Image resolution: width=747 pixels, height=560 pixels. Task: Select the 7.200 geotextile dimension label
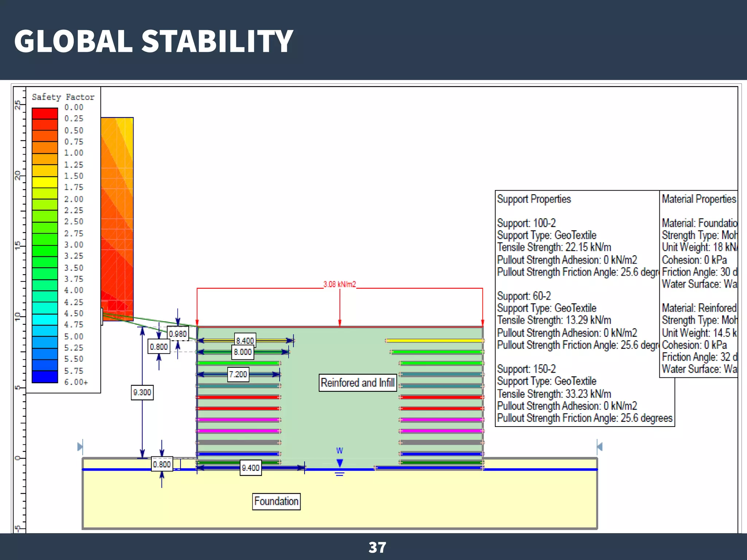point(238,374)
